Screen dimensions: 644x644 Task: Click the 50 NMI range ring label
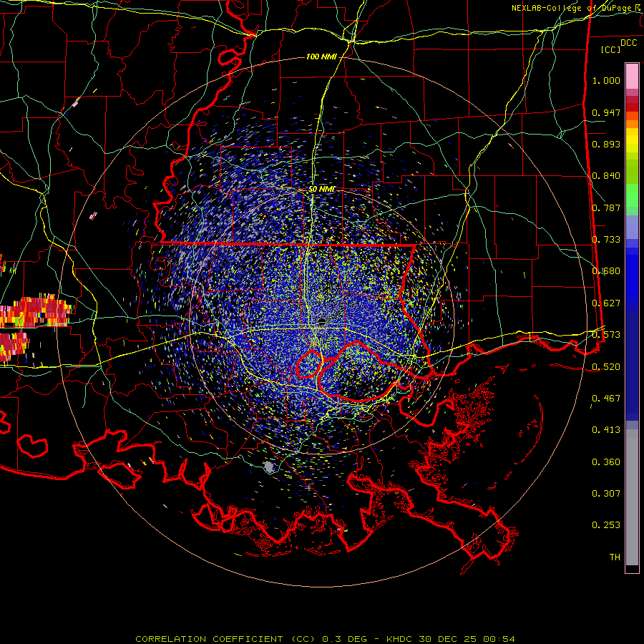pos(322,190)
